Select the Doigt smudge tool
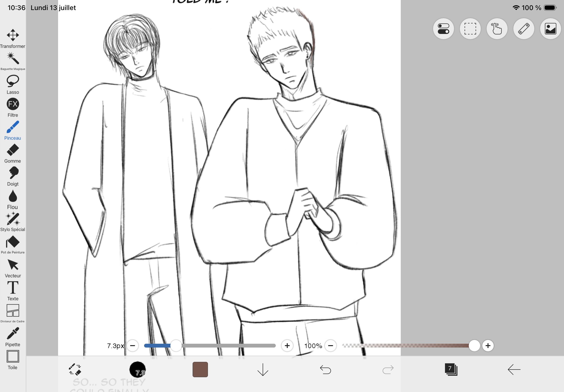The height and width of the screenshot is (392, 564). (x=13, y=176)
